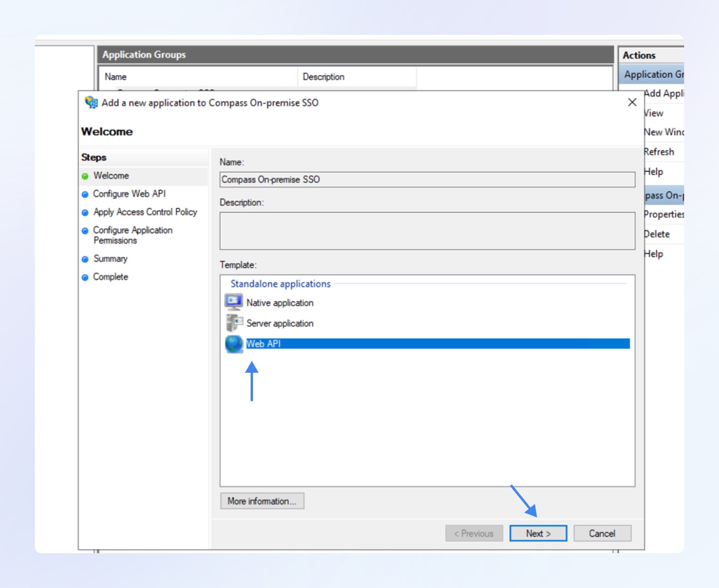Click into the Description text area

pyautogui.click(x=427, y=231)
